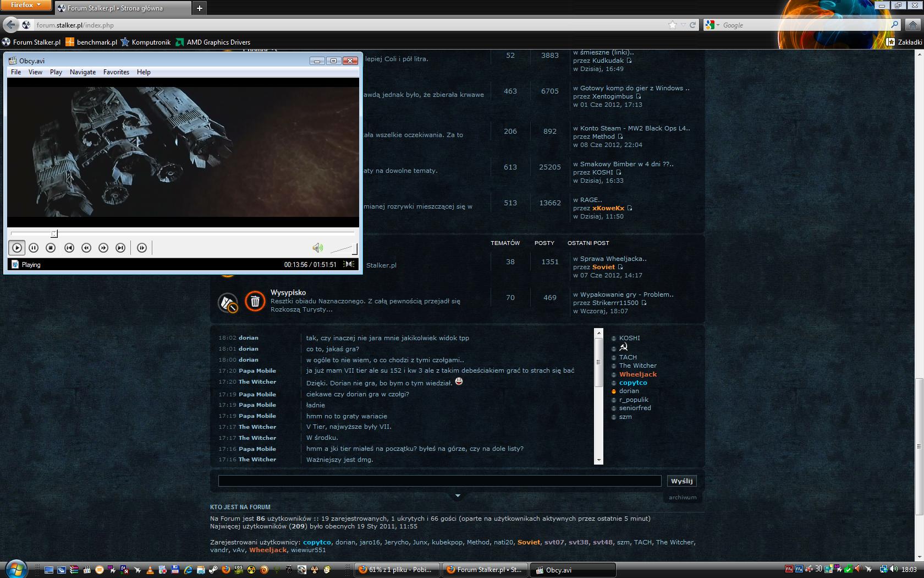Step one frame forward in media player
The image size is (924, 578).
(x=142, y=248)
